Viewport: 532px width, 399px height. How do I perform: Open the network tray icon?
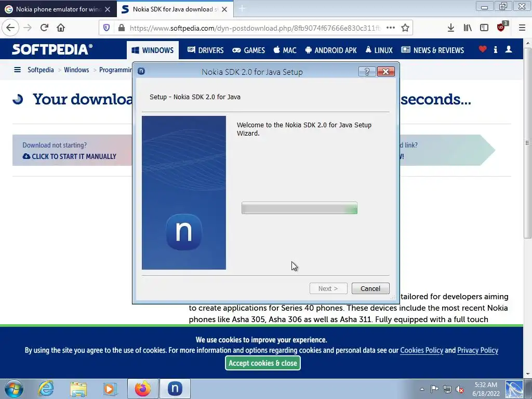click(x=447, y=389)
